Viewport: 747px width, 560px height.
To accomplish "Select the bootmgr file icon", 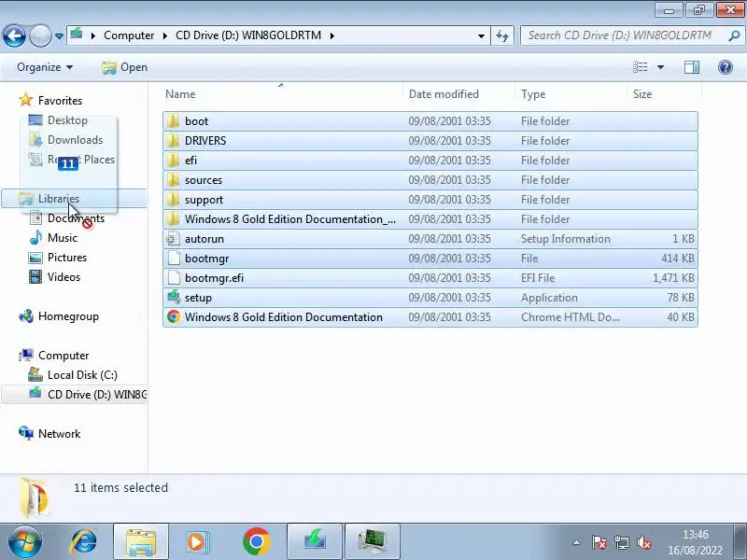I will tap(174, 258).
